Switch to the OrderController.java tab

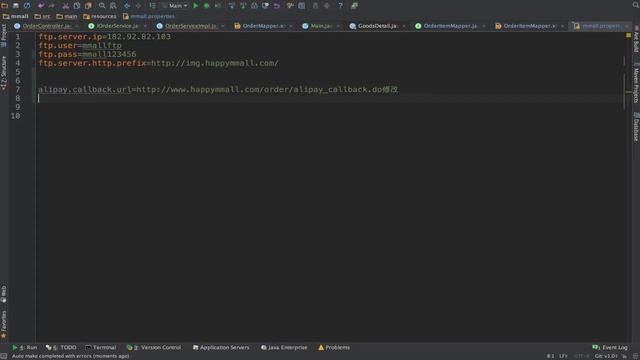coord(47,26)
